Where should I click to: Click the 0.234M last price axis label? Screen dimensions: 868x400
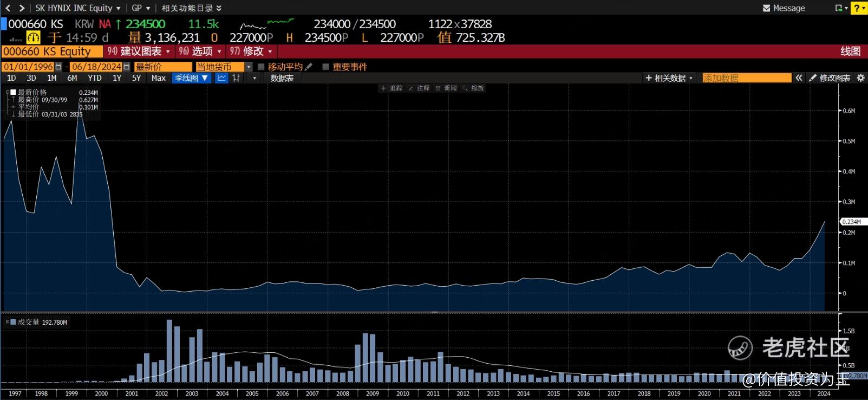[x=852, y=222]
